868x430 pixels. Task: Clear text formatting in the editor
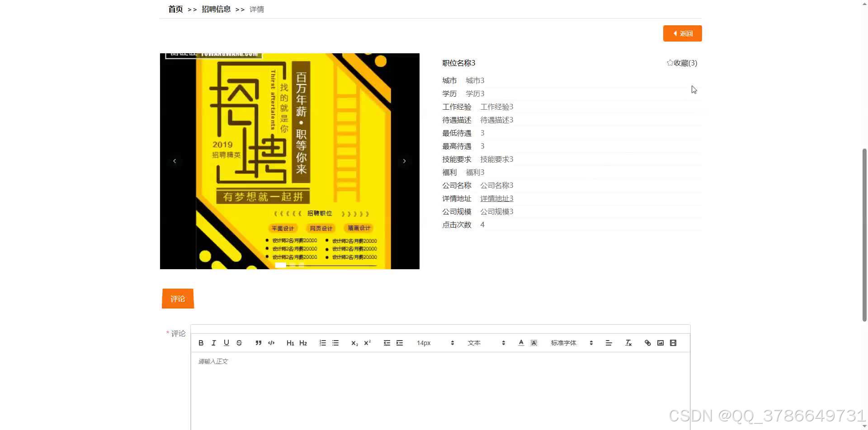(628, 343)
